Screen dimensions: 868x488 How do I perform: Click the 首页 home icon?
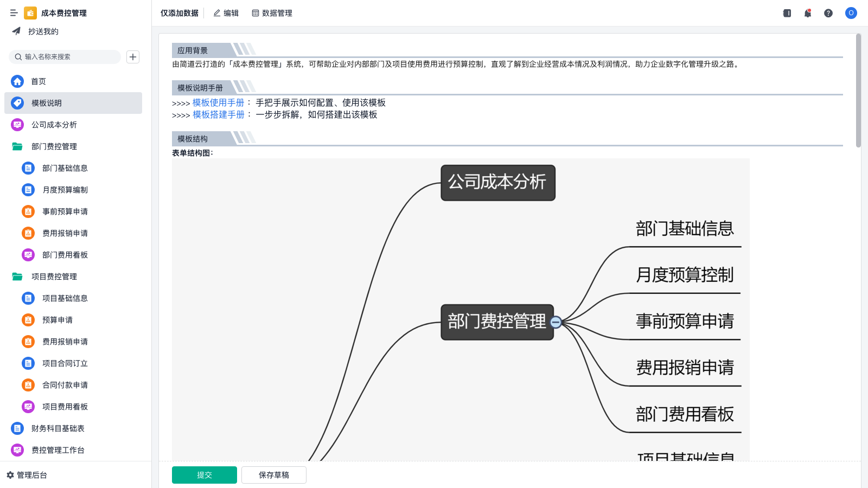pyautogui.click(x=17, y=81)
